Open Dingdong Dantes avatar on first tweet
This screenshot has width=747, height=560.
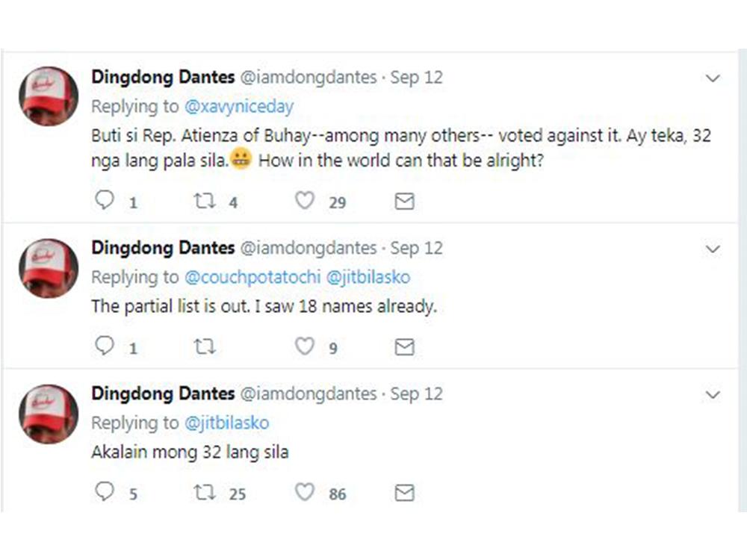click(49, 96)
